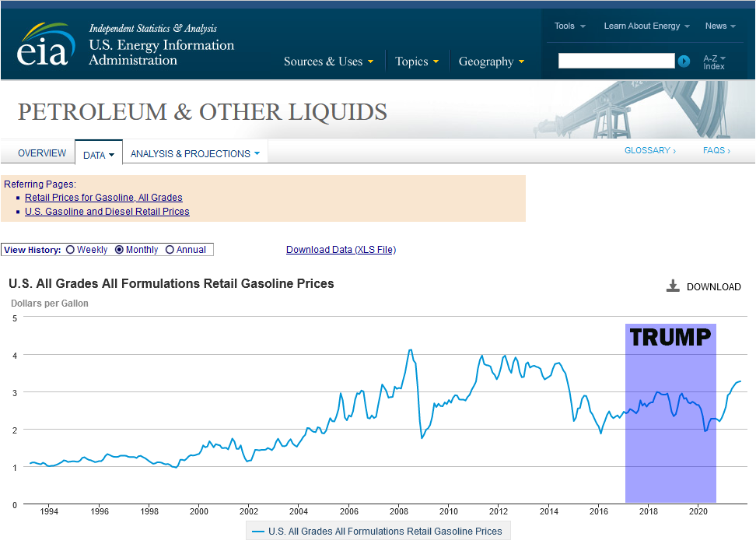Open Retail Prices for Gasoline, All Grades link

[103, 198]
